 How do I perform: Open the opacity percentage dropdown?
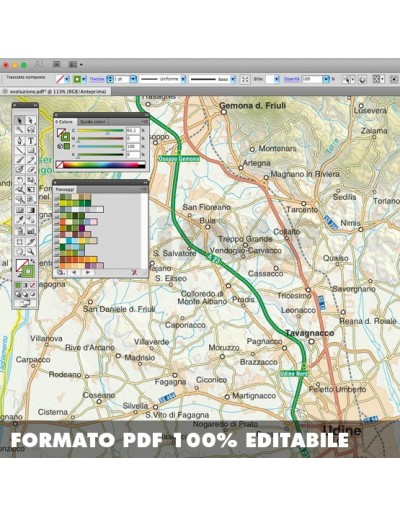pyautogui.click(x=326, y=79)
